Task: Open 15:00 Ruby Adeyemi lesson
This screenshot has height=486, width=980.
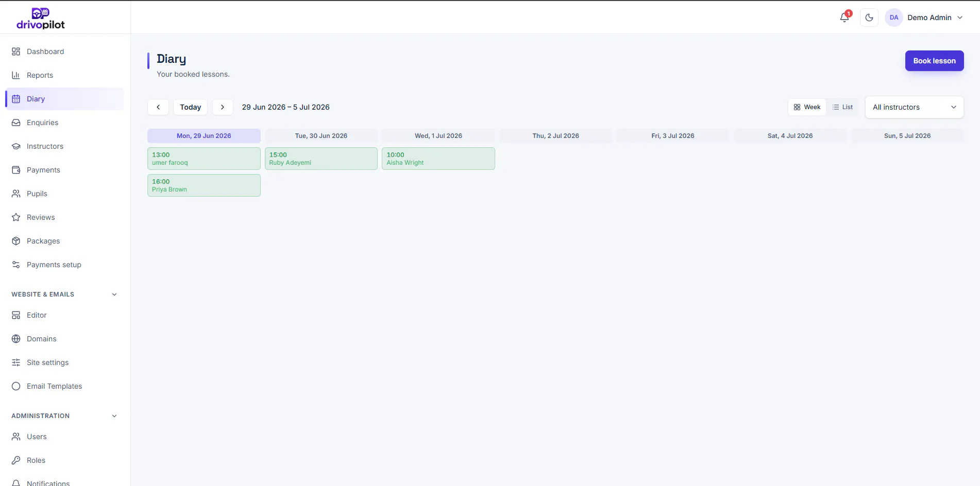Action: pos(321,159)
